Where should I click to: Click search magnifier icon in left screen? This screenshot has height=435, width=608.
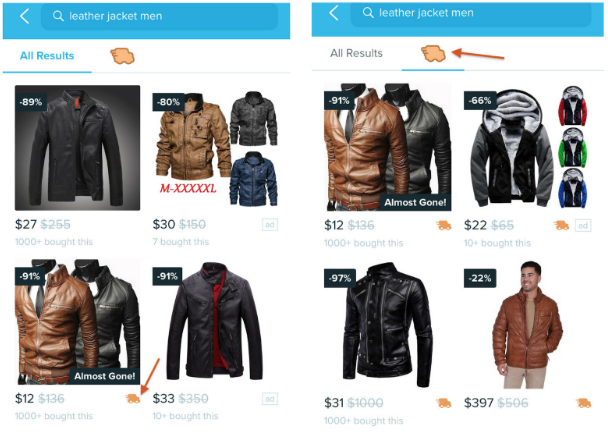pos(58,16)
